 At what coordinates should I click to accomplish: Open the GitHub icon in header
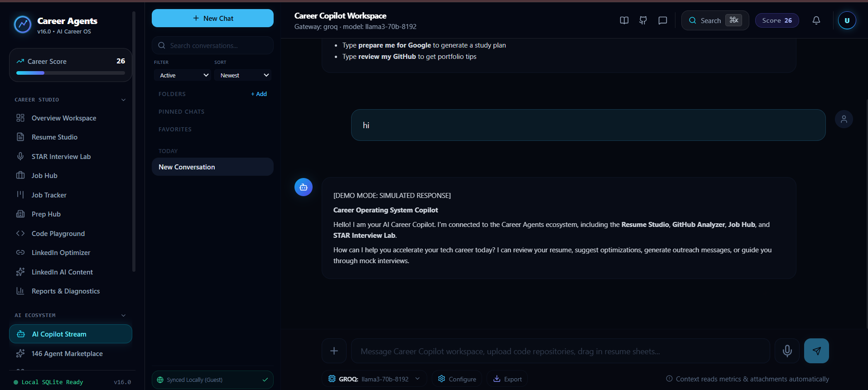(643, 20)
